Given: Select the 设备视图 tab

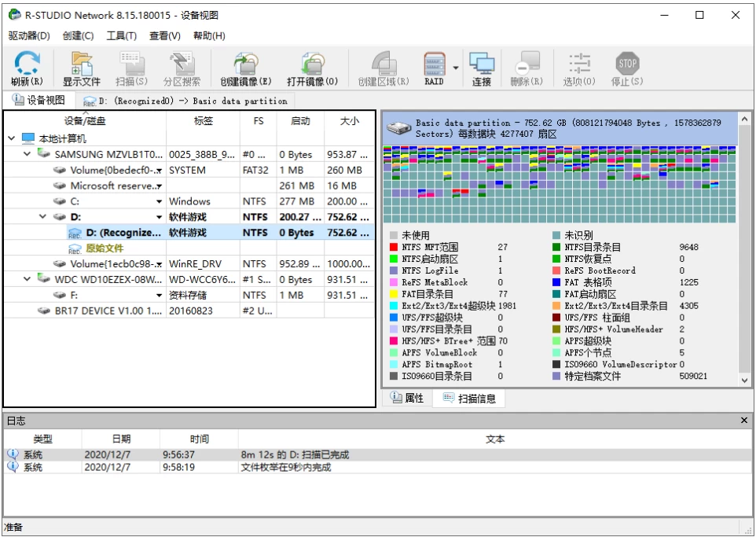Looking at the screenshot, I should click(x=36, y=100).
